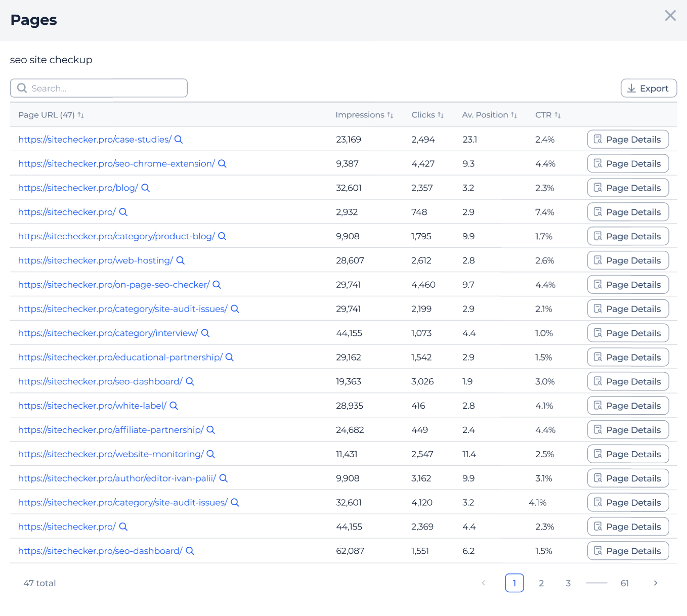Open Page Details for on-page-seo-checker
687x616 pixels.
pyautogui.click(x=628, y=285)
